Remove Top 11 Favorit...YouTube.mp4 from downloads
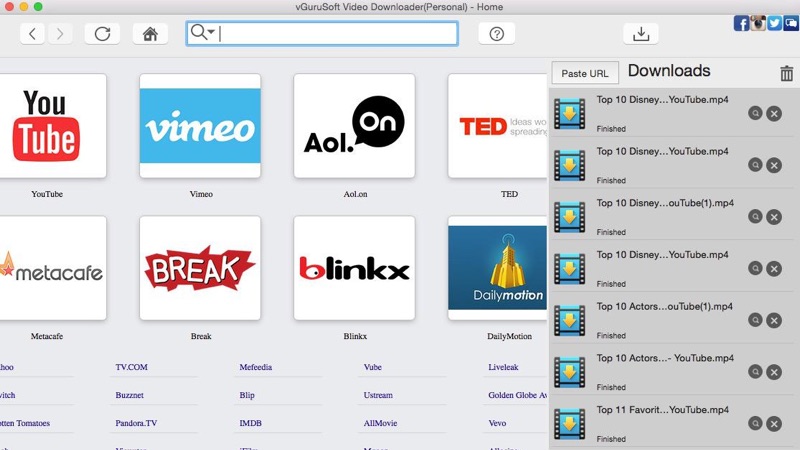 [774, 423]
